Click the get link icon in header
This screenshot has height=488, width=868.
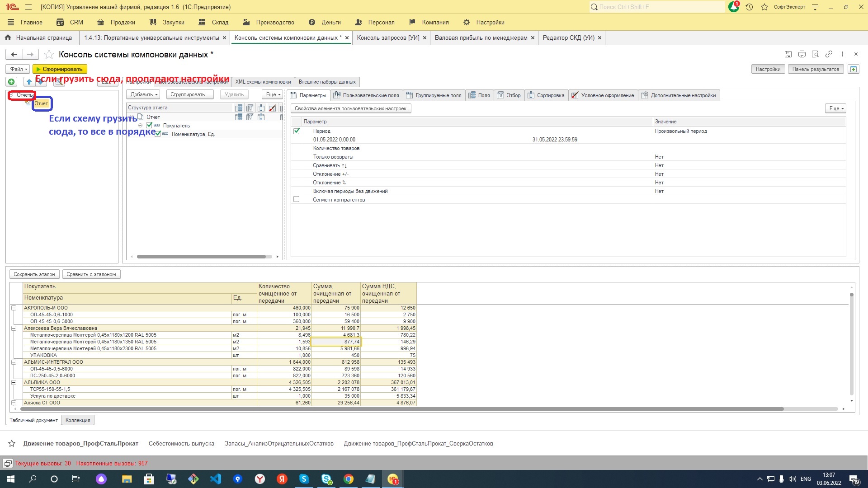point(829,54)
